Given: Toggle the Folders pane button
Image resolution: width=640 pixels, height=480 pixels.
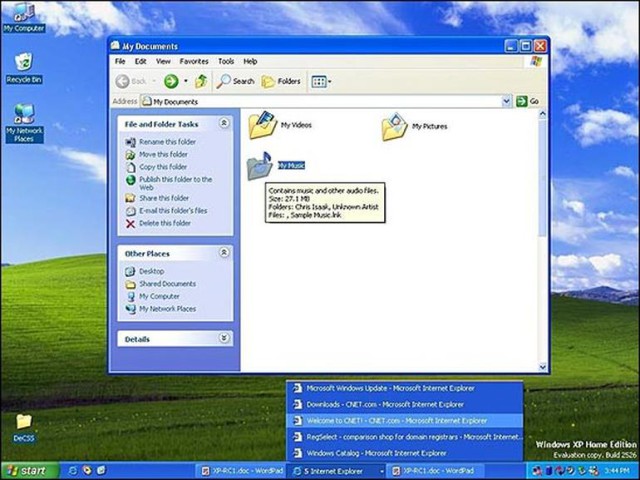Looking at the screenshot, I should click(281, 81).
